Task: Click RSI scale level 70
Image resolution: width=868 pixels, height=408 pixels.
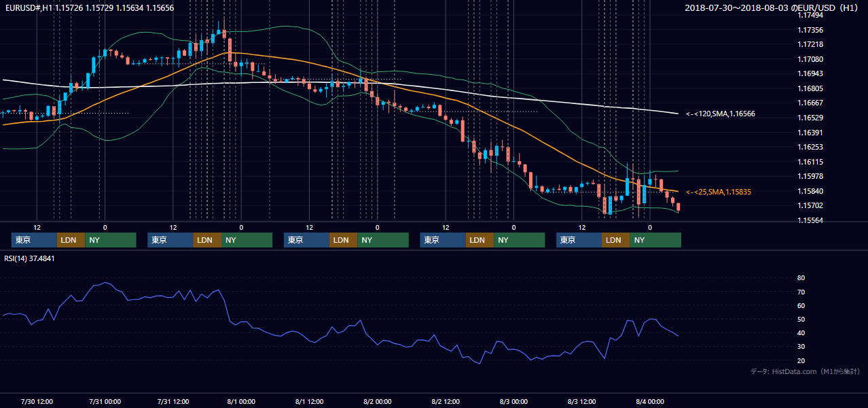Action: point(801,292)
